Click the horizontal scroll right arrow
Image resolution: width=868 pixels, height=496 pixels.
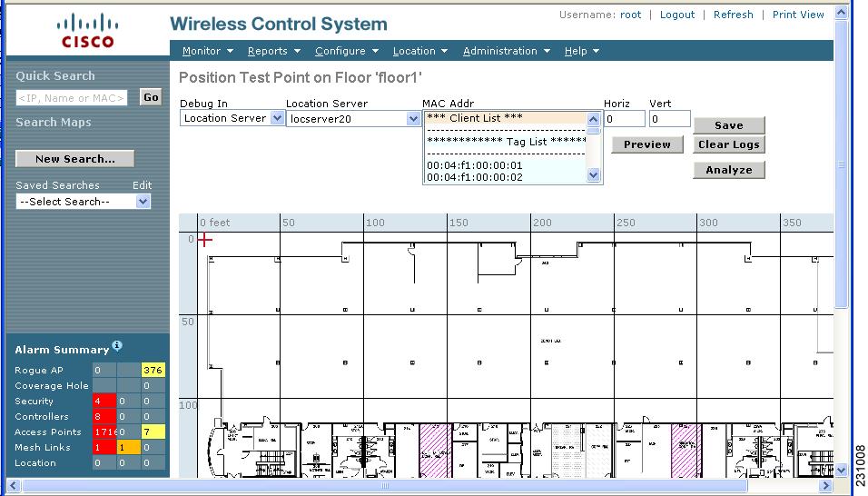click(826, 486)
